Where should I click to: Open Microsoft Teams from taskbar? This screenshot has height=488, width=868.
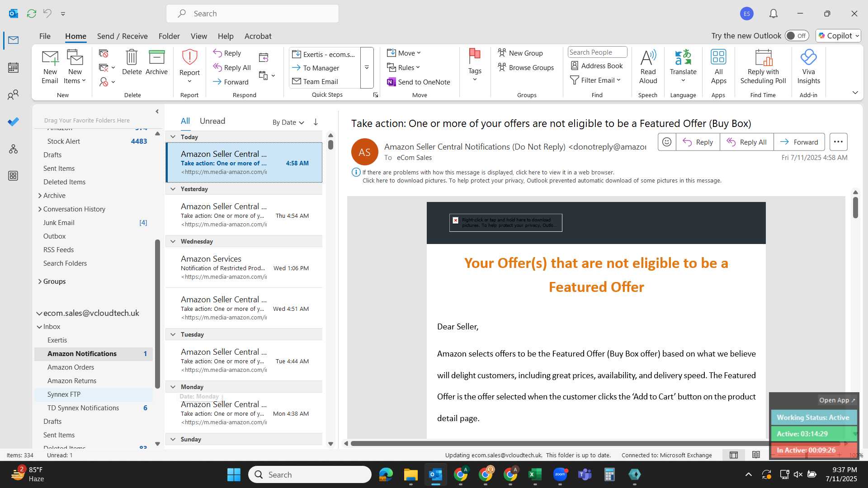[x=585, y=474]
